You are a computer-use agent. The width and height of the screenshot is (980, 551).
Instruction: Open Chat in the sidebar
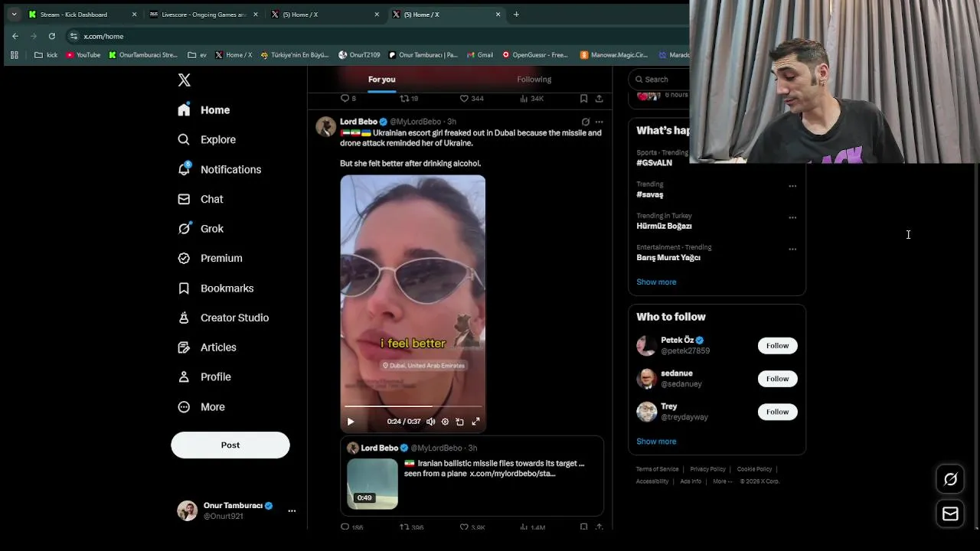pyautogui.click(x=201, y=199)
